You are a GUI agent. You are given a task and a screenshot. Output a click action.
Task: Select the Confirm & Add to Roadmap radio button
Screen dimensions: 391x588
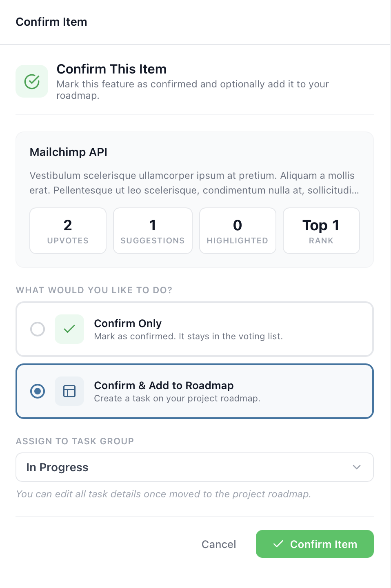[x=37, y=391]
